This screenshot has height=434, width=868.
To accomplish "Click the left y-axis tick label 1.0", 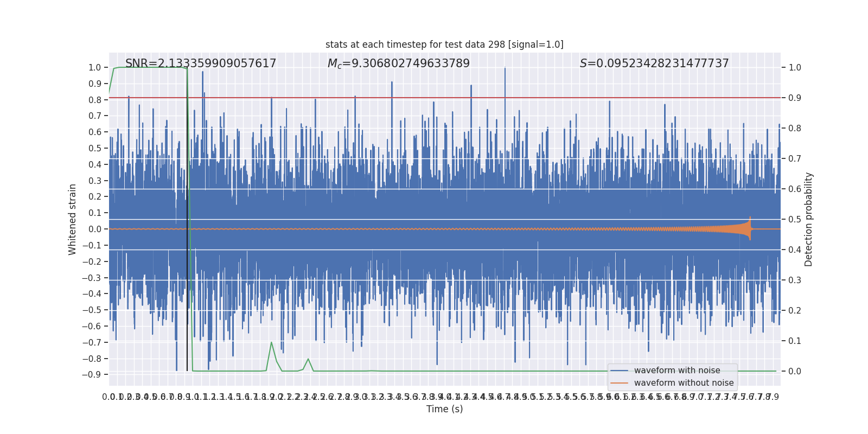I will coord(95,68).
